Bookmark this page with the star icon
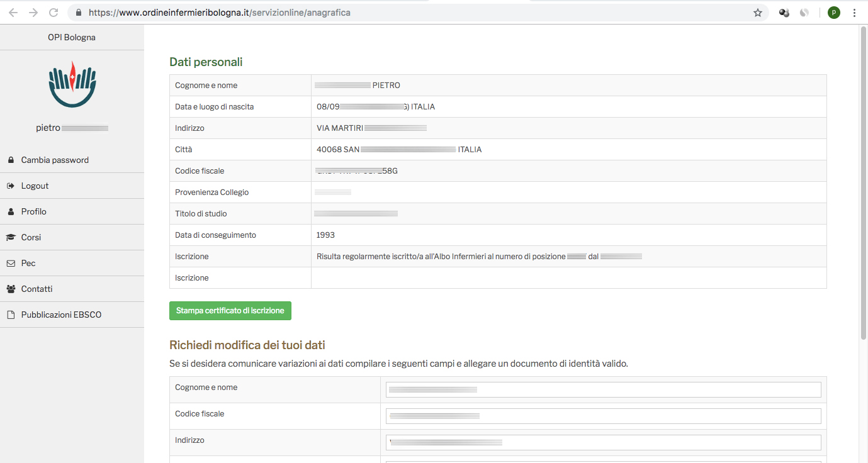The height and width of the screenshot is (463, 868). pyautogui.click(x=758, y=13)
